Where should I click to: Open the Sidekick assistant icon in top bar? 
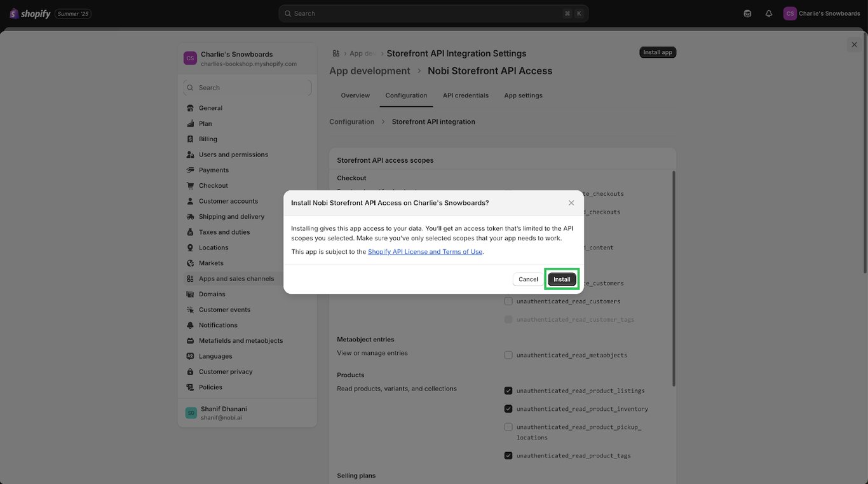point(747,13)
